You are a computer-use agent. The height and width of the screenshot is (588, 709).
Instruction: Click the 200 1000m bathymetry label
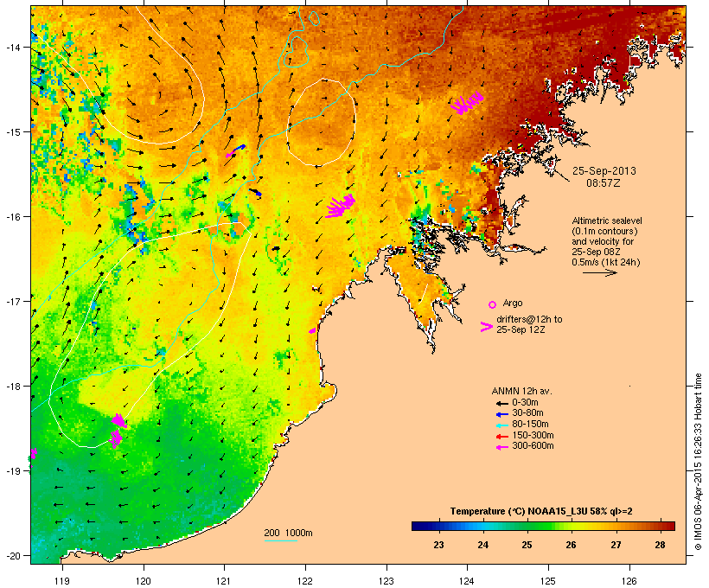(x=288, y=533)
